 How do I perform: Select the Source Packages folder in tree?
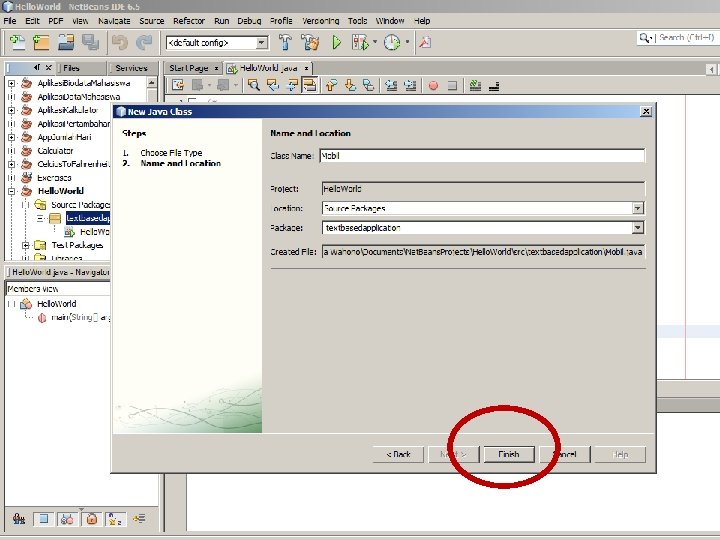80,205
